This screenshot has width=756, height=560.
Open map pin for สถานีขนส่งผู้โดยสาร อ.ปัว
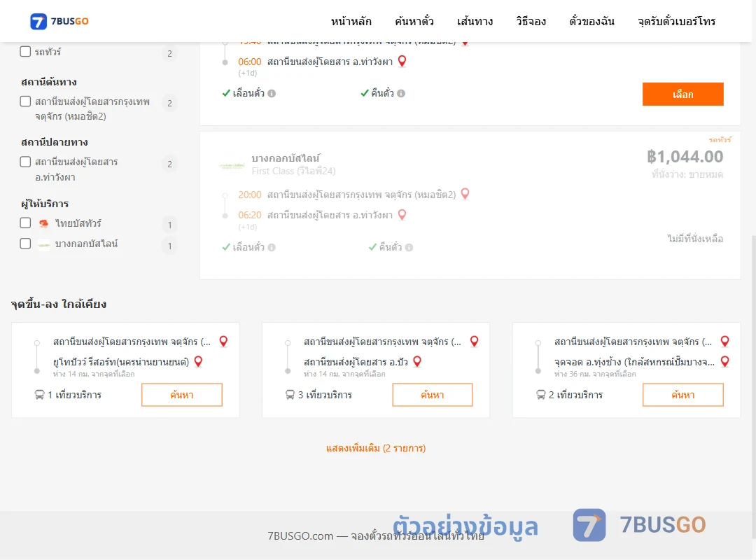tap(417, 362)
